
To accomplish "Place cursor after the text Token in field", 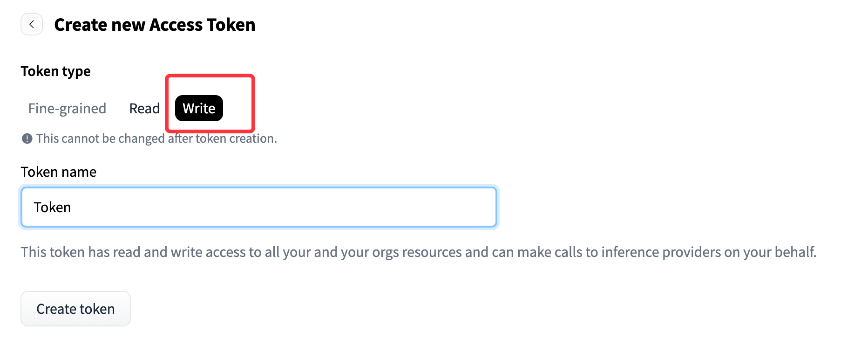I will [x=72, y=208].
